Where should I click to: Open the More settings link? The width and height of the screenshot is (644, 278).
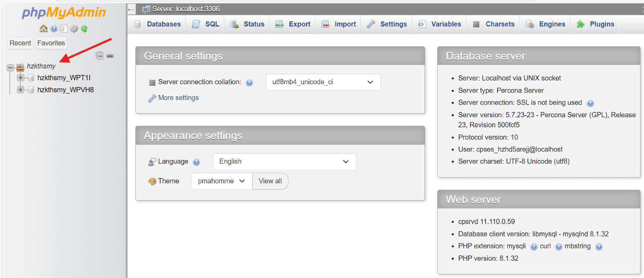pos(178,98)
